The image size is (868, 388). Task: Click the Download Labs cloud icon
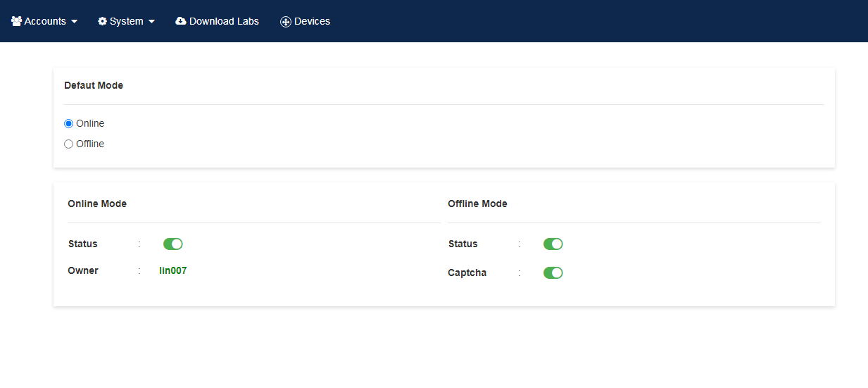coord(181,21)
